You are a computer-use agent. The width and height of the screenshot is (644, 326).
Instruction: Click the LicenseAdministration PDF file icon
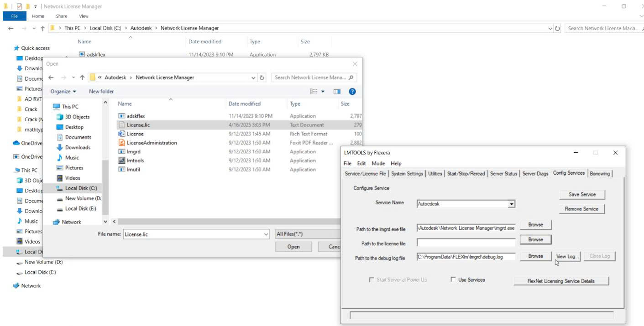[121, 143]
